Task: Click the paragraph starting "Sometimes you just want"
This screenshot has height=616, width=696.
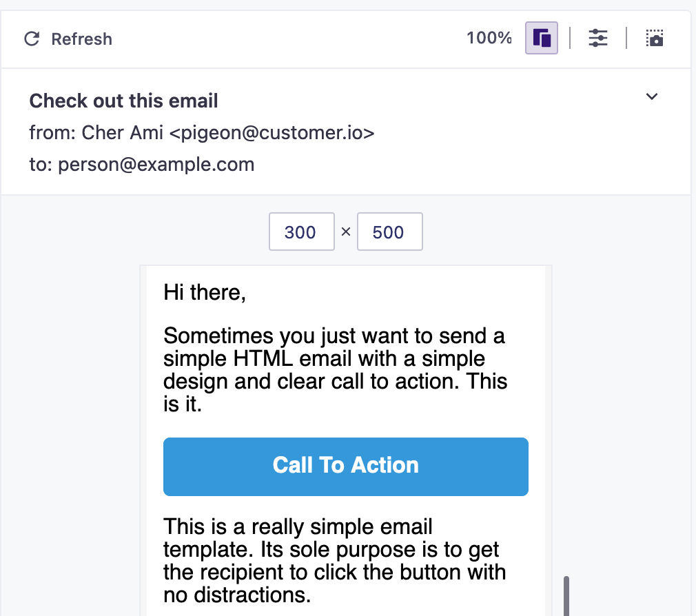Action: pos(336,370)
